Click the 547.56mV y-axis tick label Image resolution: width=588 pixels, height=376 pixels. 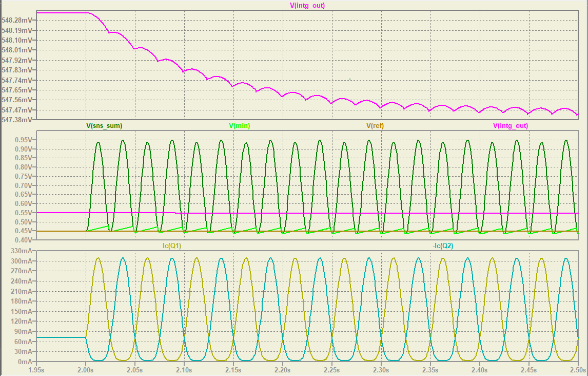[17, 100]
